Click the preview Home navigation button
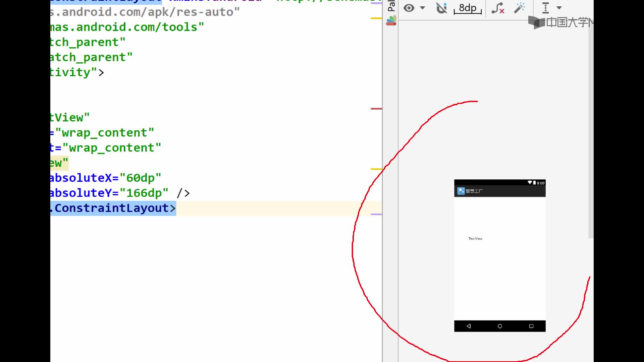 coord(500,326)
